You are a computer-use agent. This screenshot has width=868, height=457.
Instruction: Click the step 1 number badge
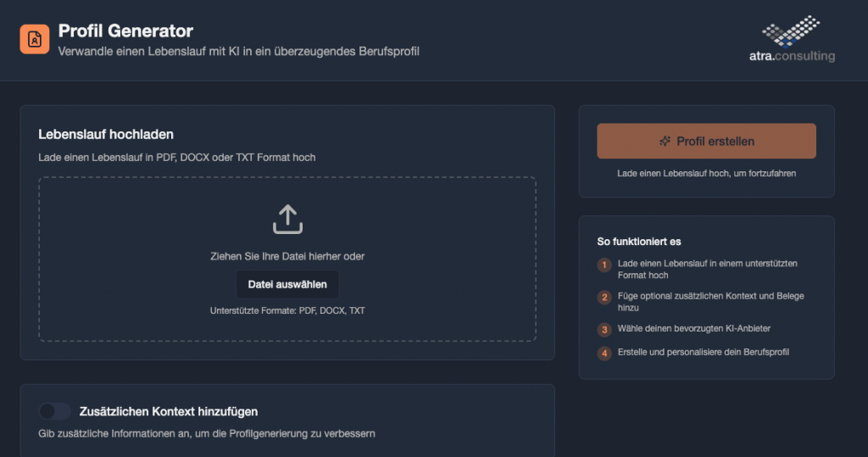click(x=604, y=265)
